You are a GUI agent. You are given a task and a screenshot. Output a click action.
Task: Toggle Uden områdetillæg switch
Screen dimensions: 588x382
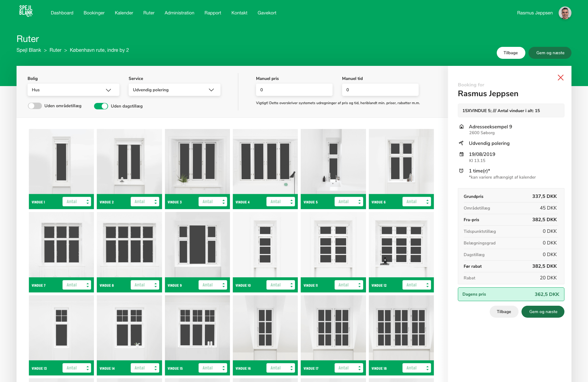pos(35,106)
